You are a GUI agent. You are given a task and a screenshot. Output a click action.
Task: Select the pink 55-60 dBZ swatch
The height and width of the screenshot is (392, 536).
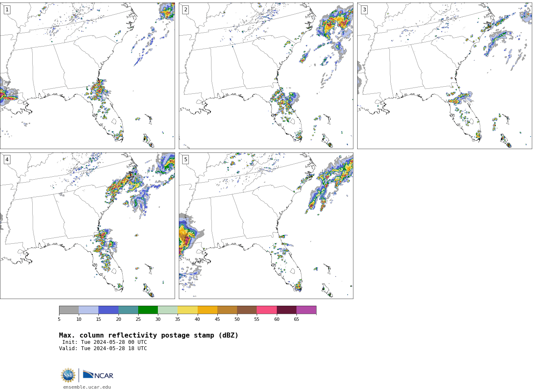click(x=267, y=310)
